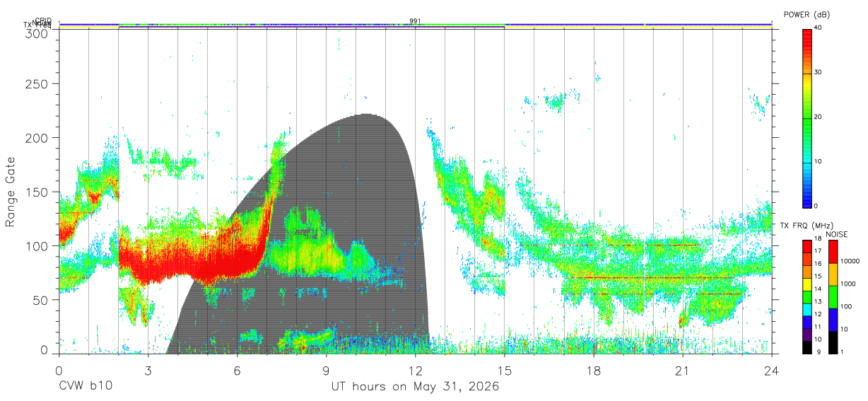Click the 100 range gate tick label
Image resolution: width=868 pixels, height=401 pixels.
(38, 245)
